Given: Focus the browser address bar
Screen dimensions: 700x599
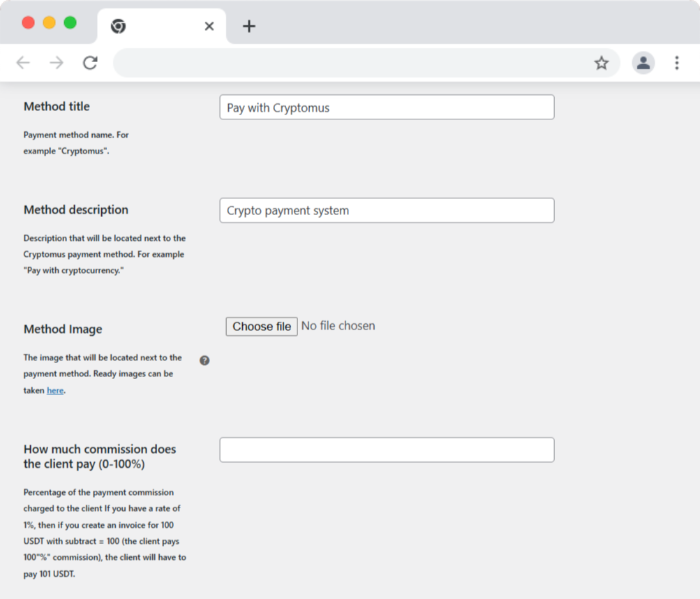Looking at the screenshot, I should 349,64.
